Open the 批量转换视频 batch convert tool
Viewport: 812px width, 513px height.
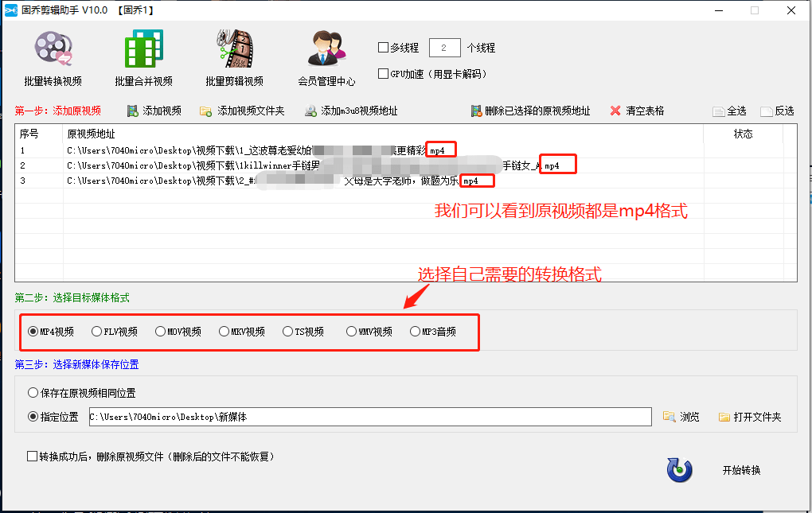coord(53,57)
